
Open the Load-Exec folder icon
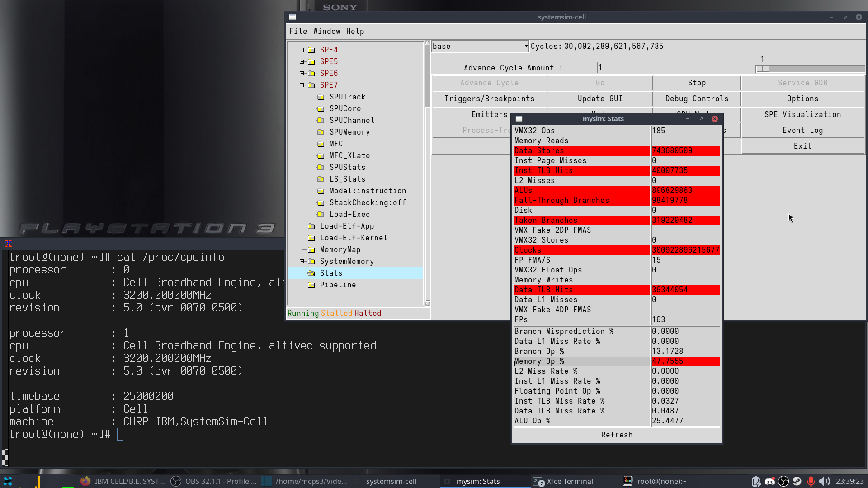coord(321,214)
